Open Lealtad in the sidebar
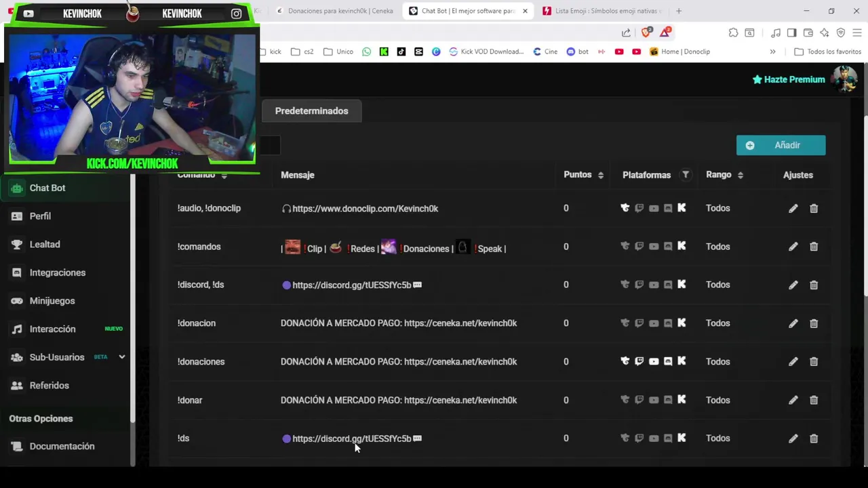The image size is (868, 488). point(45,245)
